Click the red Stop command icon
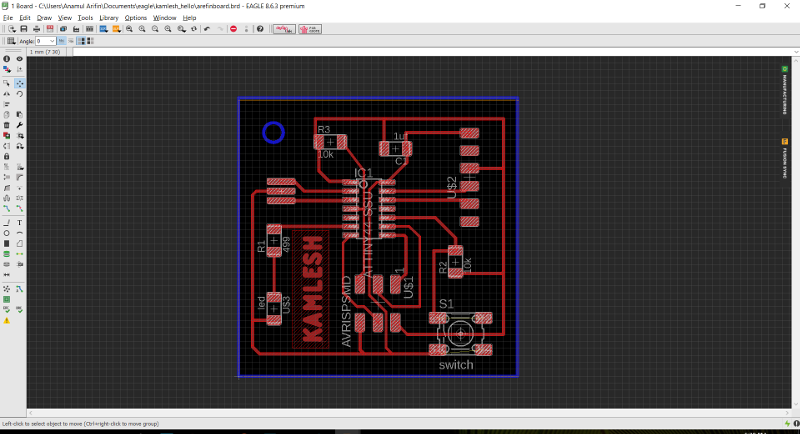 [233, 29]
